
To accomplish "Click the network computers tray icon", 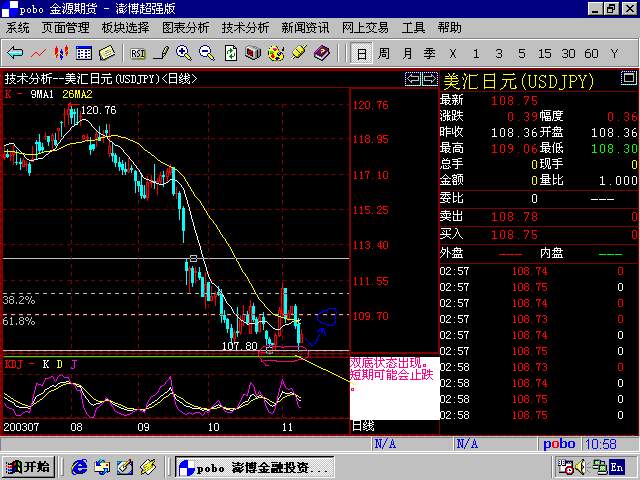I will [599, 467].
